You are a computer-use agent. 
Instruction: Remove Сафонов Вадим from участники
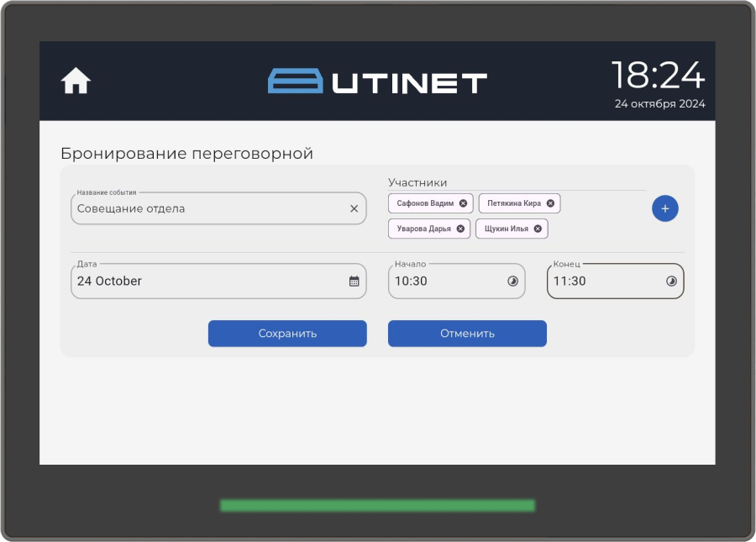tap(462, 203)
